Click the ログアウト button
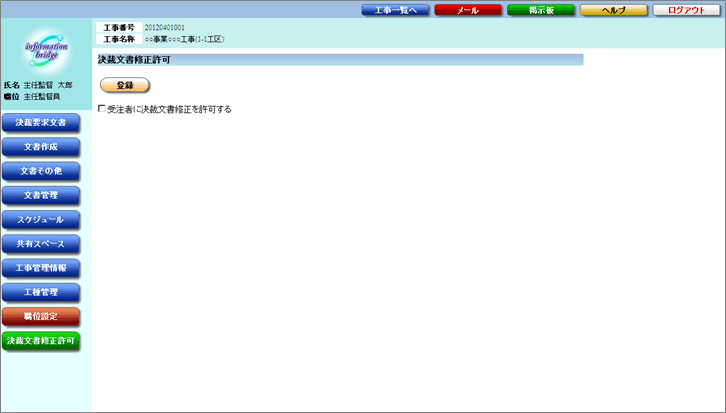This screenshot has width=726, height=413. pyautogui.click(x=686, y=10)
